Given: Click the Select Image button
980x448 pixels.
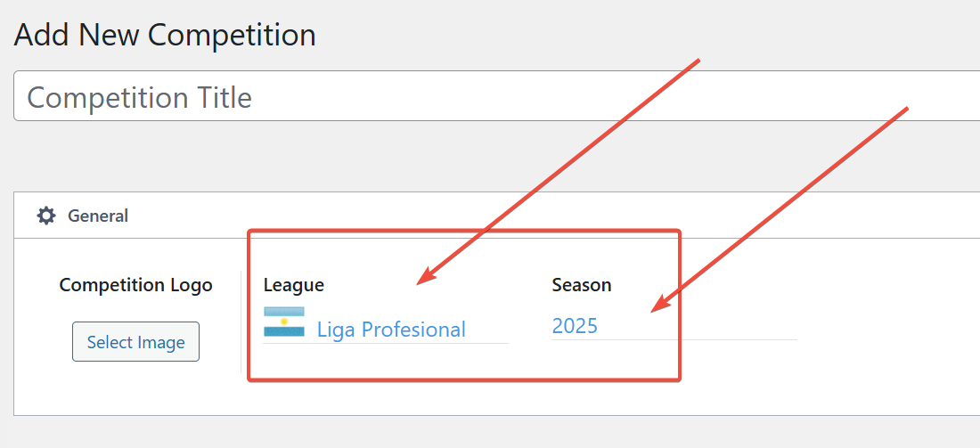Looking at the screenshot, I should 135,342.
